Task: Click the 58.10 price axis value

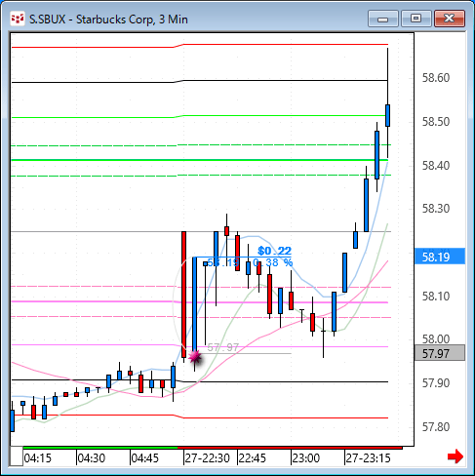Action: click(436, 297)
